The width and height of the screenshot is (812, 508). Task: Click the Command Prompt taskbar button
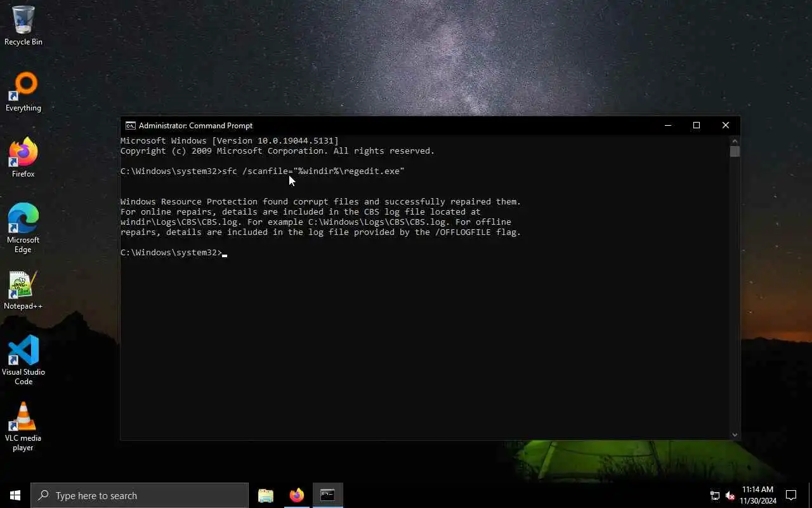pyautogui.click(x=327, y=495)
